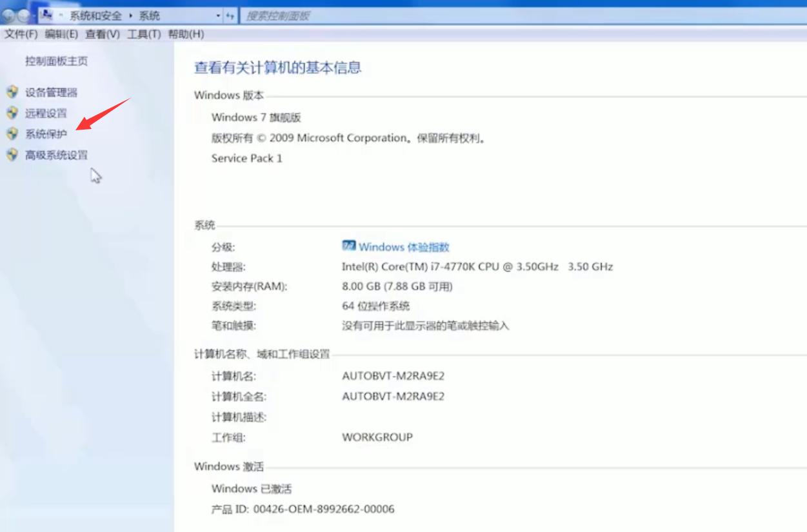Open the address bar history dropdown
807x532 pixels.
(x=217, y=14)
